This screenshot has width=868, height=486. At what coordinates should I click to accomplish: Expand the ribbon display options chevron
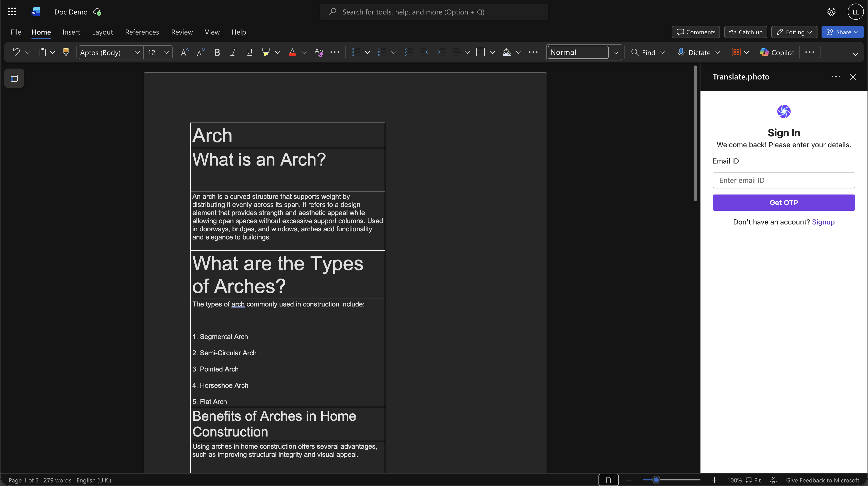(855, 54)
